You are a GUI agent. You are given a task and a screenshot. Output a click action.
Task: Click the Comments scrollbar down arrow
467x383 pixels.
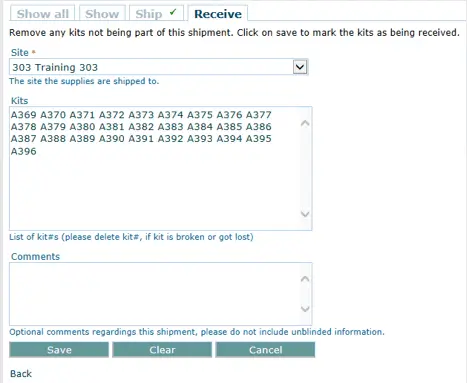(305, 309)
